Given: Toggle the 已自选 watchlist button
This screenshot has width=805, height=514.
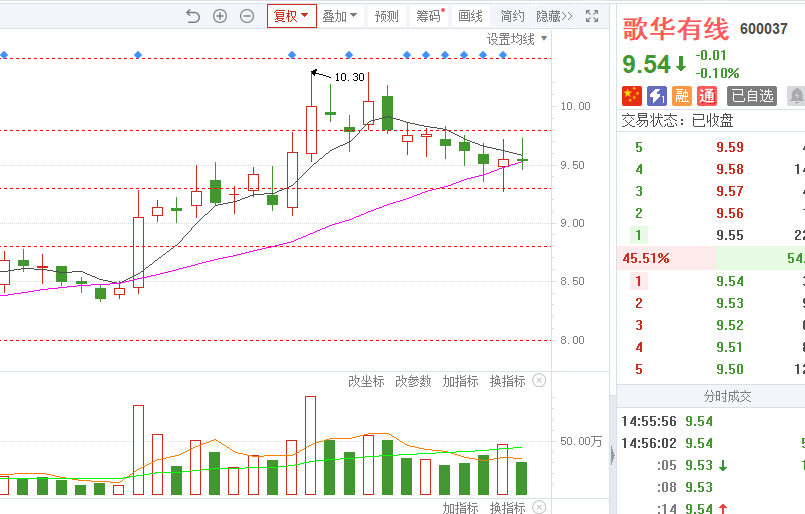Looking at the screenshot, I should pos(752,96).
